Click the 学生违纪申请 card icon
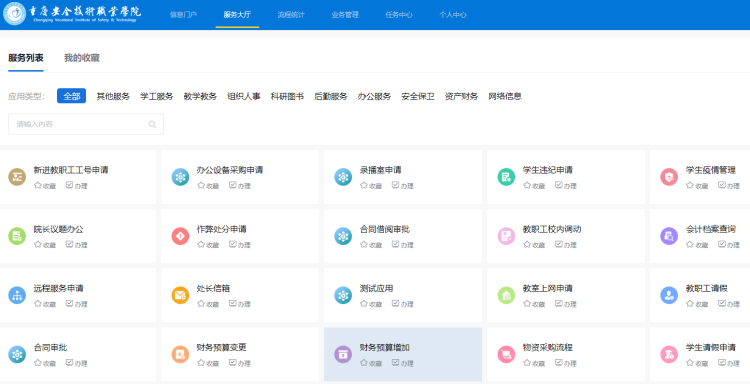750x384 pixels. (x=506, y=177)
